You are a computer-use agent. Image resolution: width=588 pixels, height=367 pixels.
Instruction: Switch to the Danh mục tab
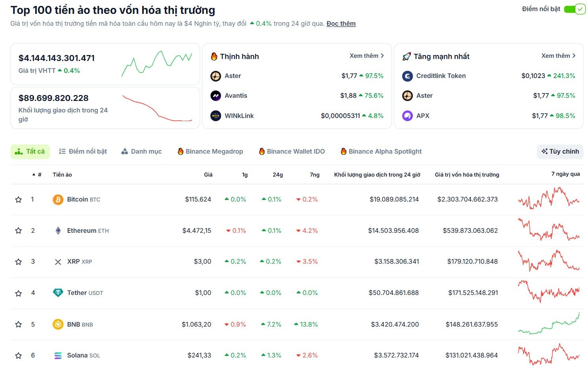tap(141, 151)
